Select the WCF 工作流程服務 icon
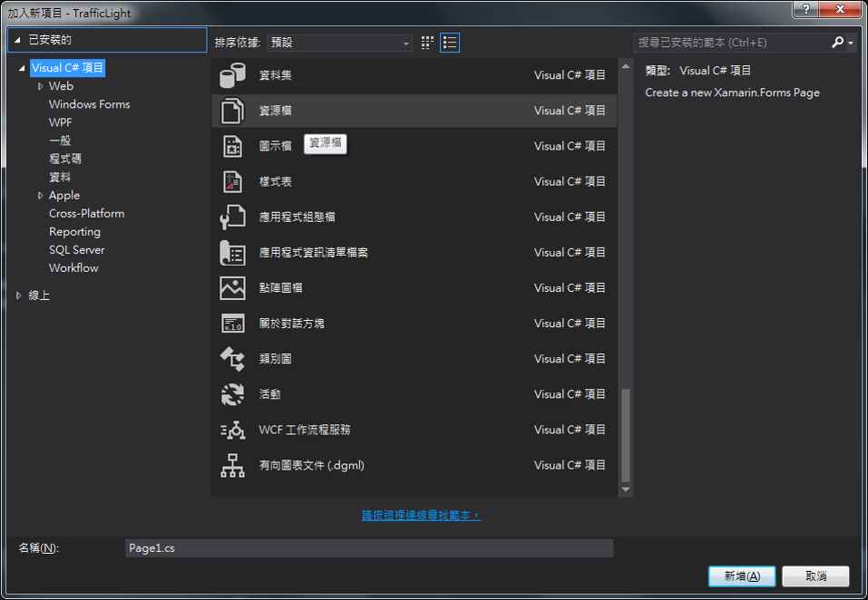 (232, 430)
